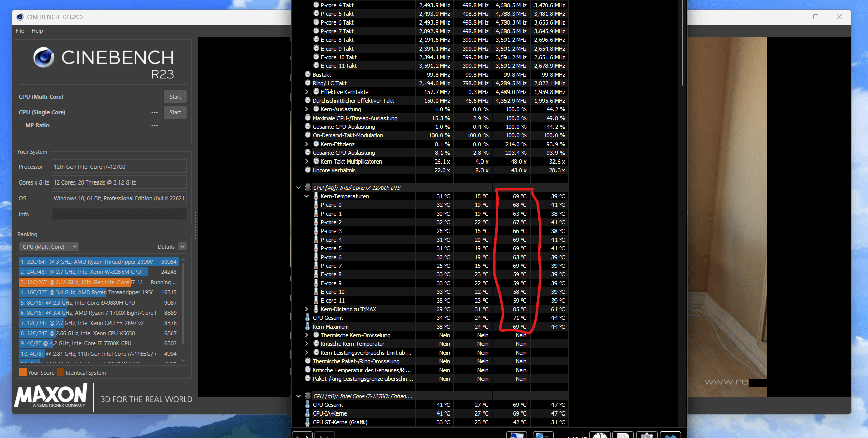
Task: Click the 12 Cores, 20 Threads field
Action: [x=119, y=182]
